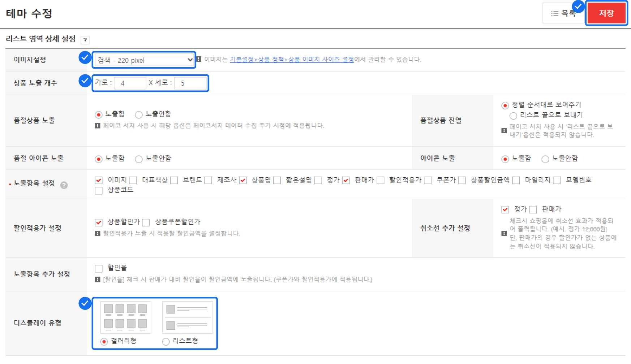Click the gray question icon next to 노출항목 설정
The image size is (631, 364).
[x=64, y=185]
